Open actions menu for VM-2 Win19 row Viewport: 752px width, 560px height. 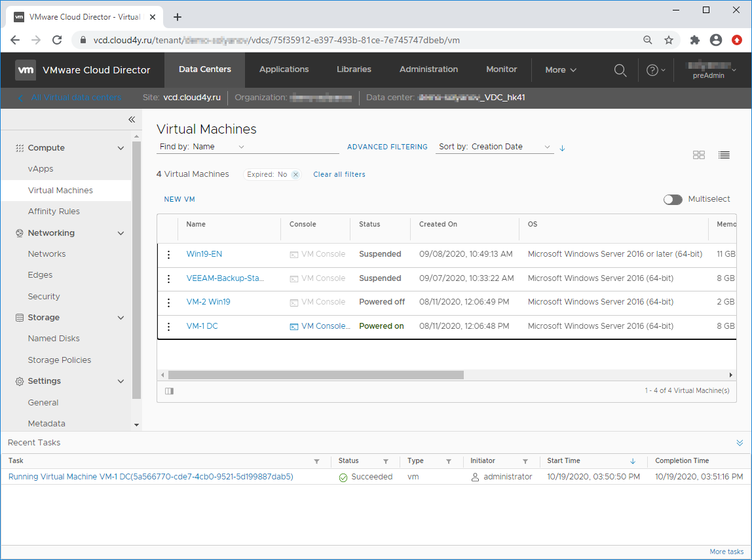click(168, 303)
